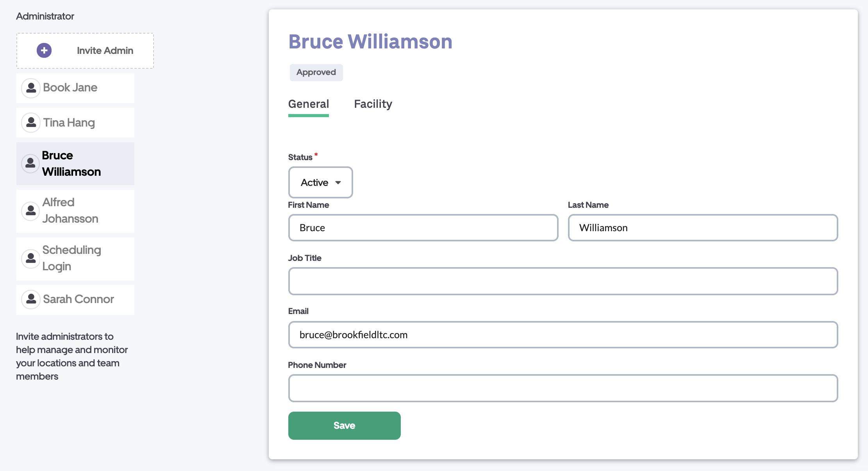This screenshot has width=868, height=471.
Task: Click Tina Hang's avatar icon
Action: (x=31, y=123)
